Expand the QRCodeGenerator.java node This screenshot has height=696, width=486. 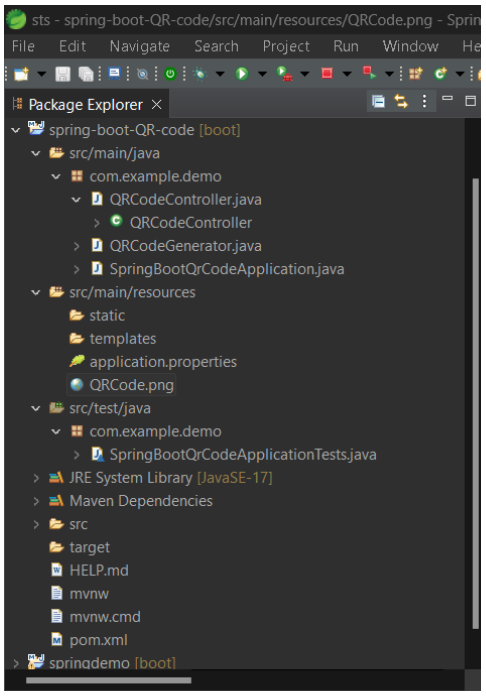pyautogui.click(x=76, y=246)
